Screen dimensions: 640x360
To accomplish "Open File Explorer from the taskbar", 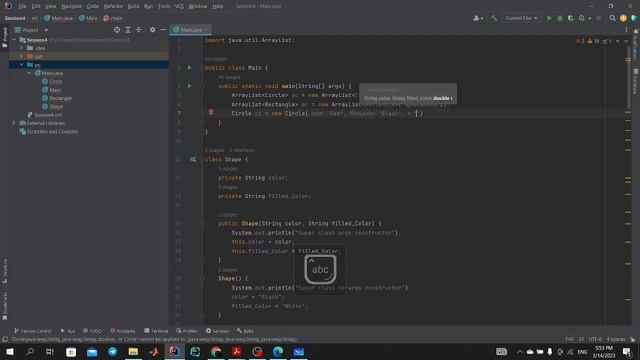I will click(x=133, y=351).
